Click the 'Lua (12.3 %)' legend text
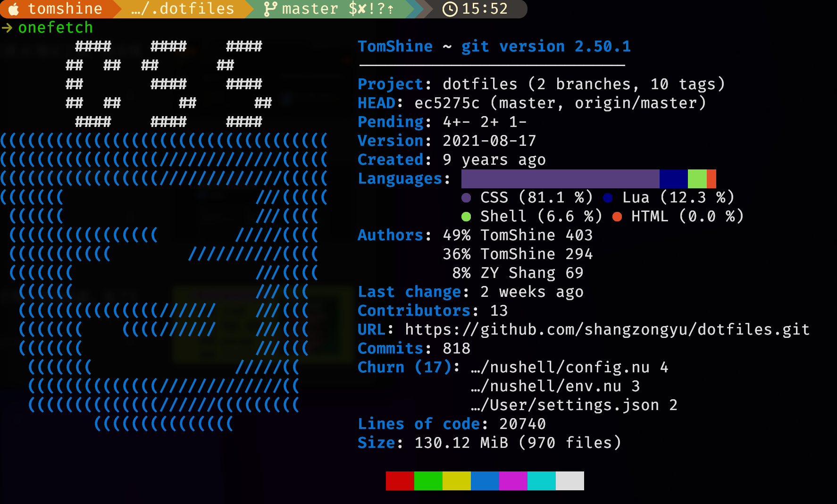 (x=678, y=197)
